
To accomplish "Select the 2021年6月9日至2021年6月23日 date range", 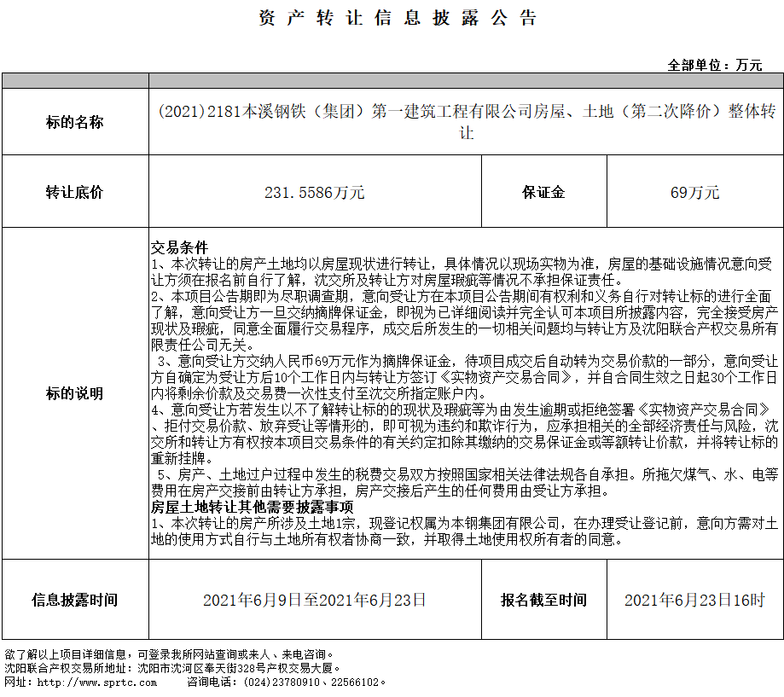I will coord(315,600).
